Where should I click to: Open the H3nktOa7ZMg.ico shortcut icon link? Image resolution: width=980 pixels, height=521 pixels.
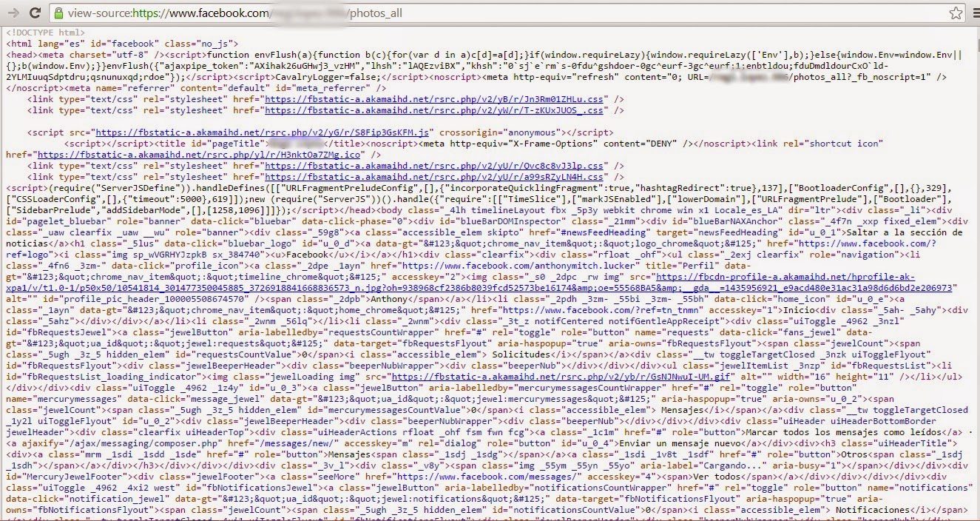coord(199,155)
